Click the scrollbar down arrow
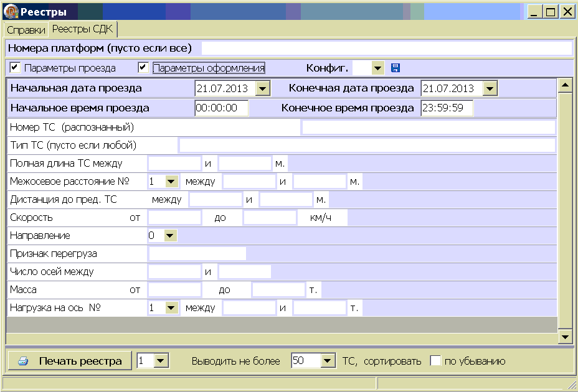Screen dimensions: 578x392 tap(565, 337)
